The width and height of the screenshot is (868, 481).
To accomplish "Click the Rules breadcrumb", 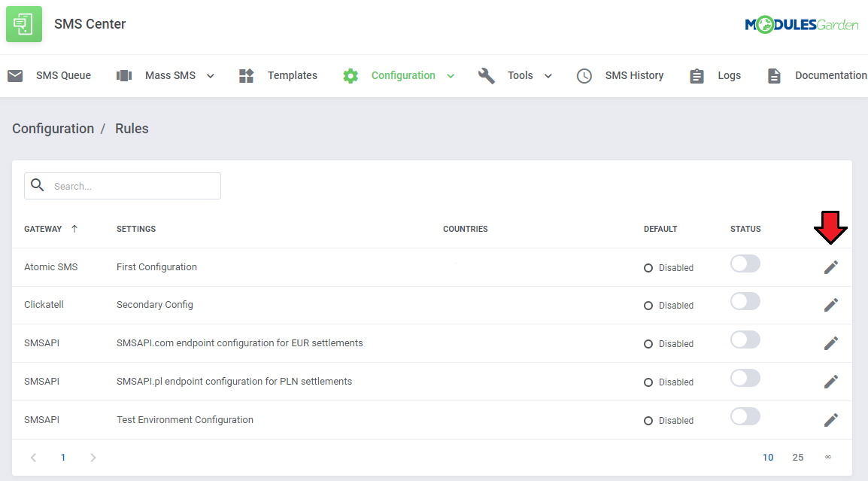I will pyautogui.click(x=132, y=129).
